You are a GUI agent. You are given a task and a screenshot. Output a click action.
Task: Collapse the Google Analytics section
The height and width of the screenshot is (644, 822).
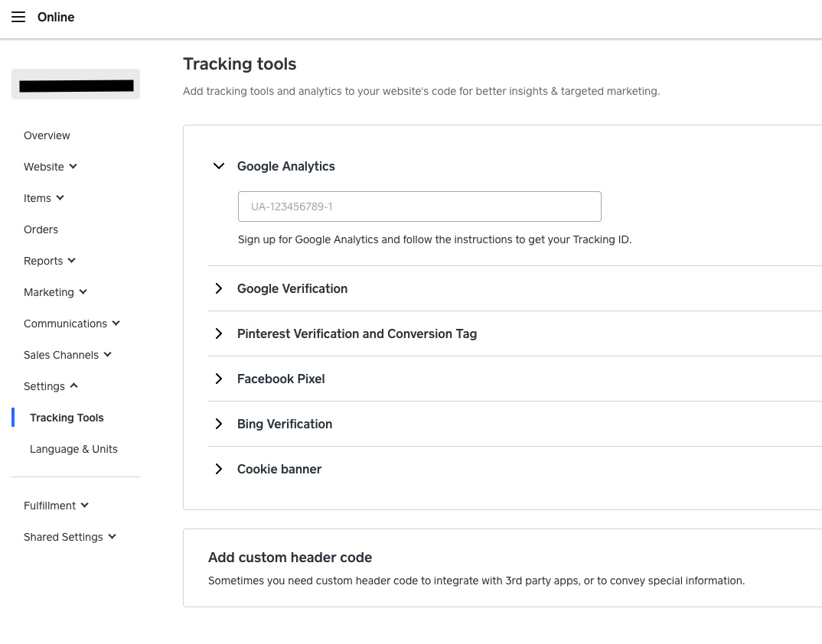[219, 166]
